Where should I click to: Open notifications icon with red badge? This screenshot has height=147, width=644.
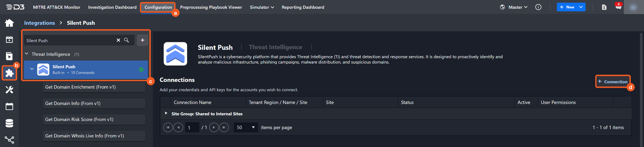tap(618, 7)
